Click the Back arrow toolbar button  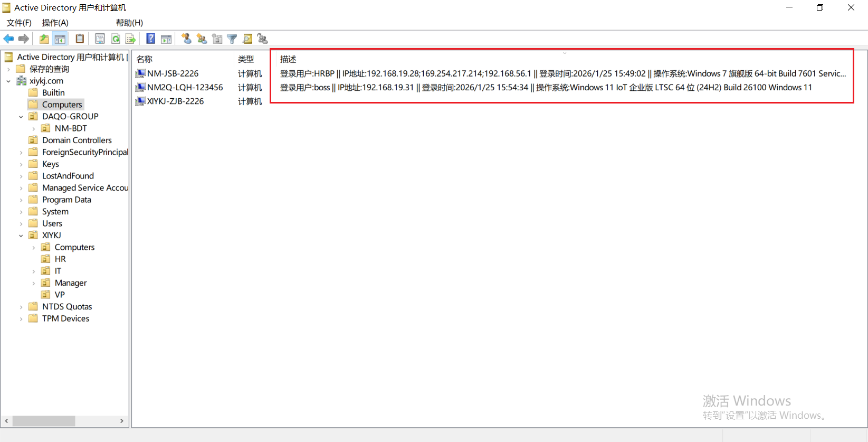[9, 39]
